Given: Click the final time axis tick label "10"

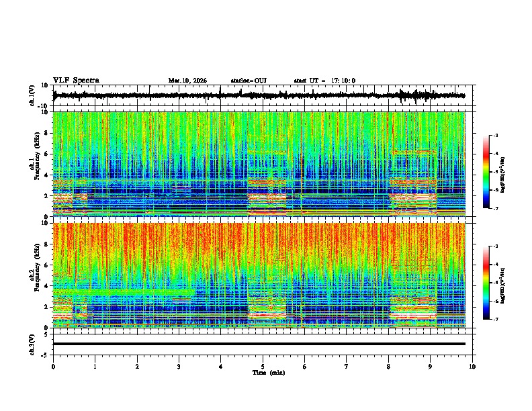Looking at the screenshot, I should click(x=472, y=367).
